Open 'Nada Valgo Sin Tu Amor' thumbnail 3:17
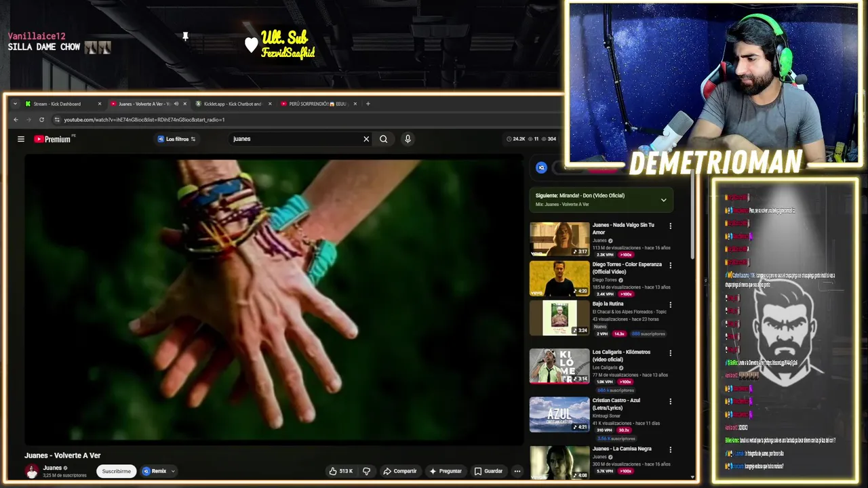The image size is (868, 488). (559, 239)
